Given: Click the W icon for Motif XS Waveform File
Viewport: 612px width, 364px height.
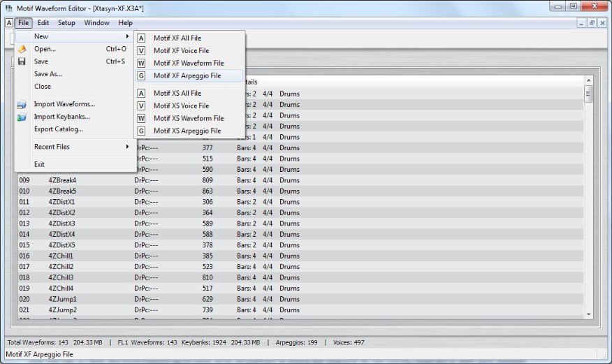Looking at the screenshot, I should [141, 118].
